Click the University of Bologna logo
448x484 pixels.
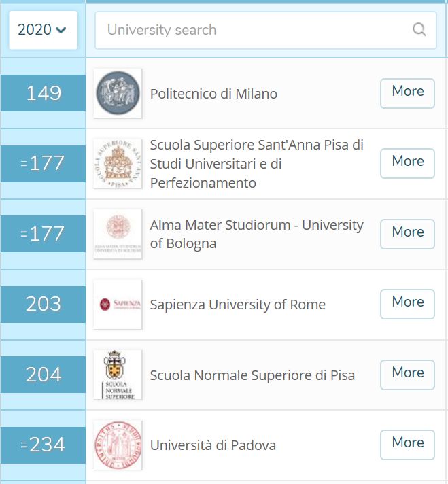118,234
